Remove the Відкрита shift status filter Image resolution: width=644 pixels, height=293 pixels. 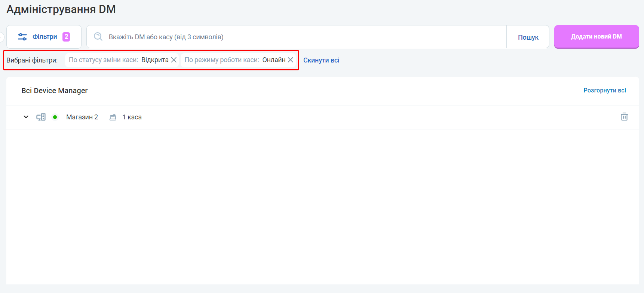(174, 60)
